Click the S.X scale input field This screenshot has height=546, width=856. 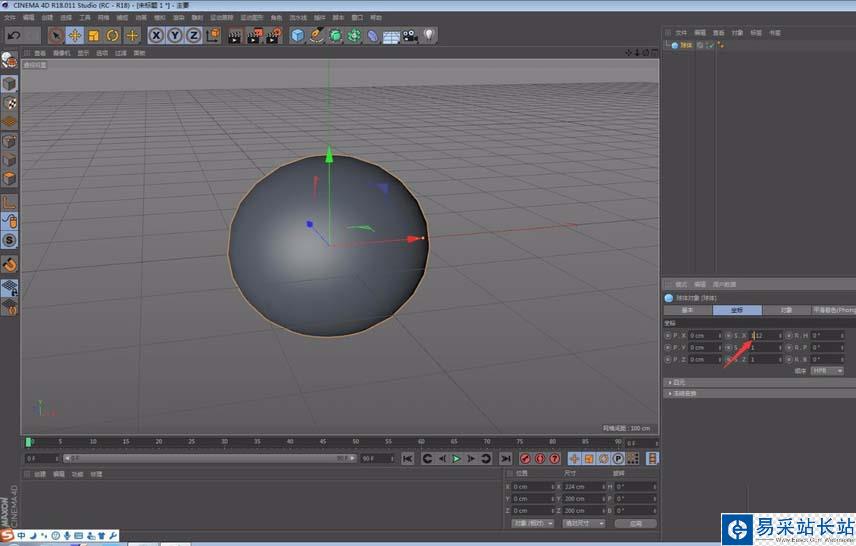coord(764,335)
